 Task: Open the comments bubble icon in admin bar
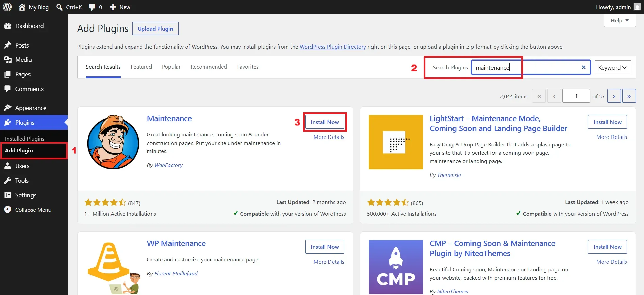pyautogui.click(x=92, y=7)
